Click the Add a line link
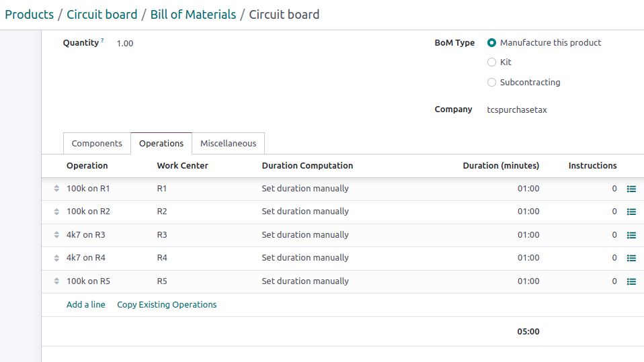 click(x=86, y=304)
